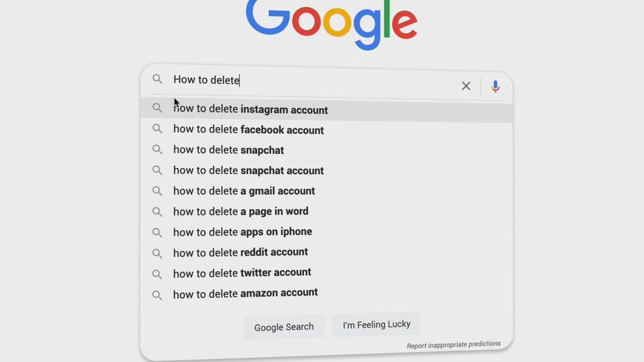Click magnifier icon beside amazon account suggestion

(157, 295)
